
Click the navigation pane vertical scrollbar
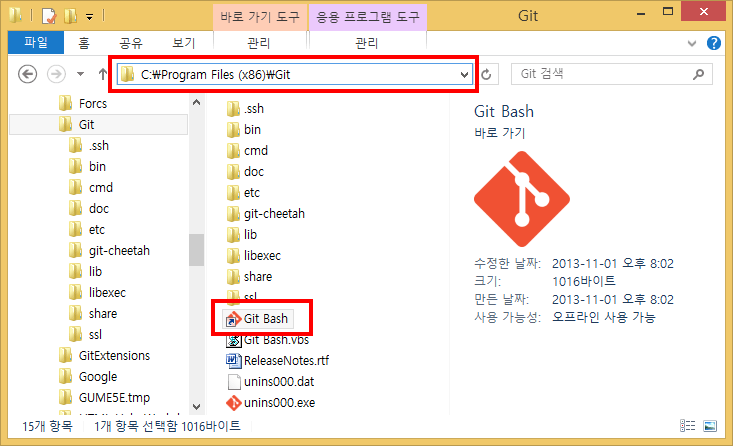pos(196,250)
